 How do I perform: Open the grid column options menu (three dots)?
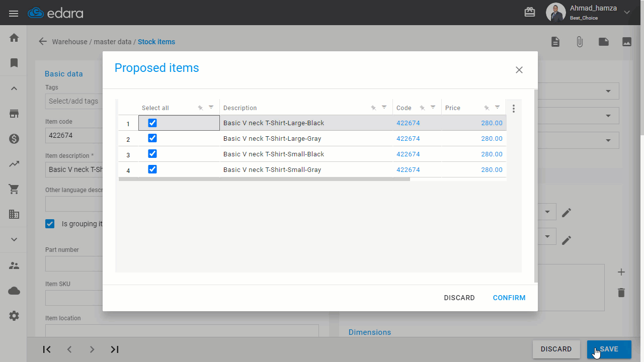coord(514,109)
